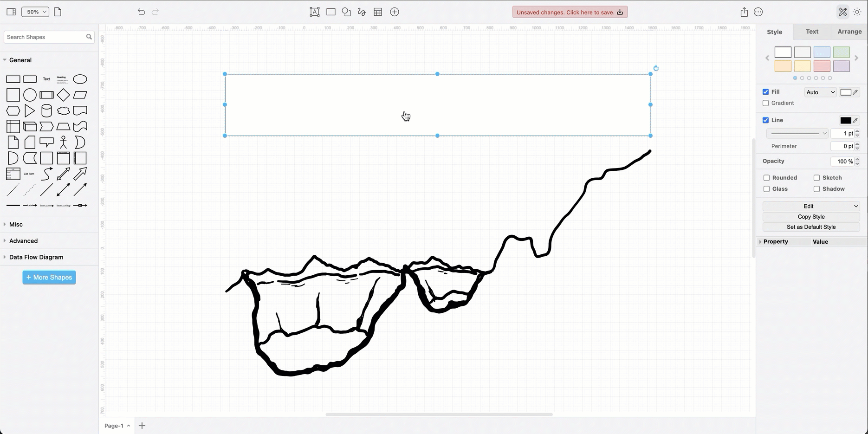Expand the Advanced shapes section
Image resolution: width=868 pixels, height=434 pixels.
point(23,240)
